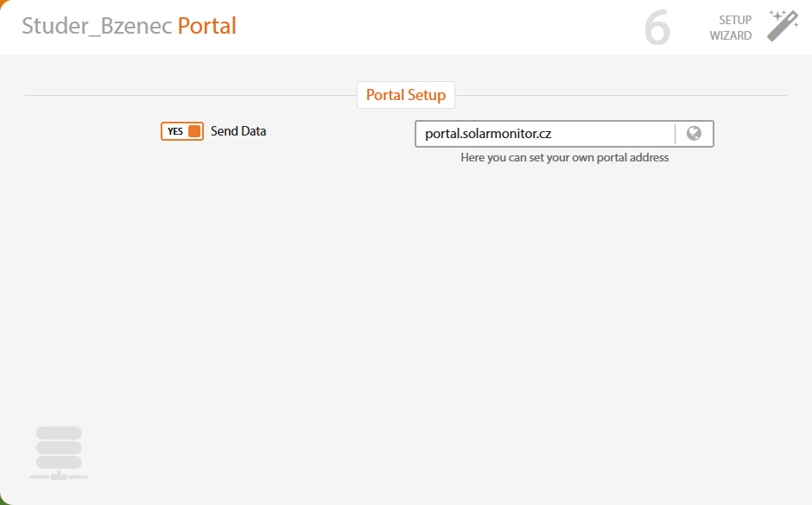Click the orange corner accent top-left
The width and height of the screenshot is (812, 505).
[x=3, y=3]
